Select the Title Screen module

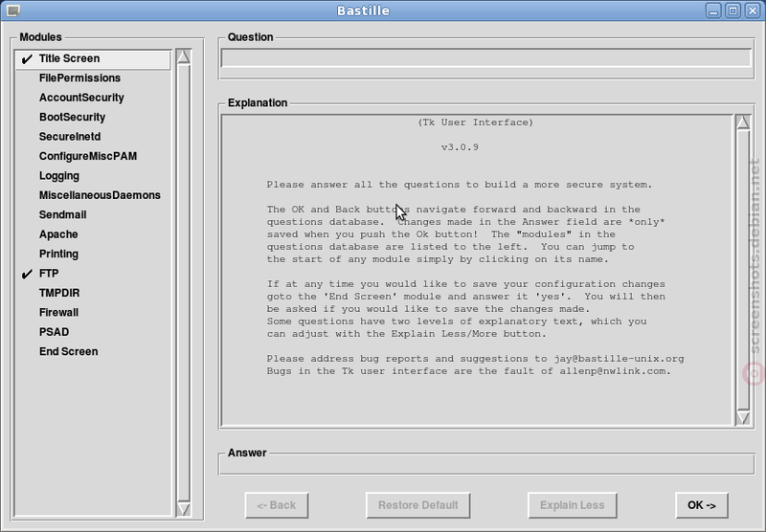pos(93,59)
